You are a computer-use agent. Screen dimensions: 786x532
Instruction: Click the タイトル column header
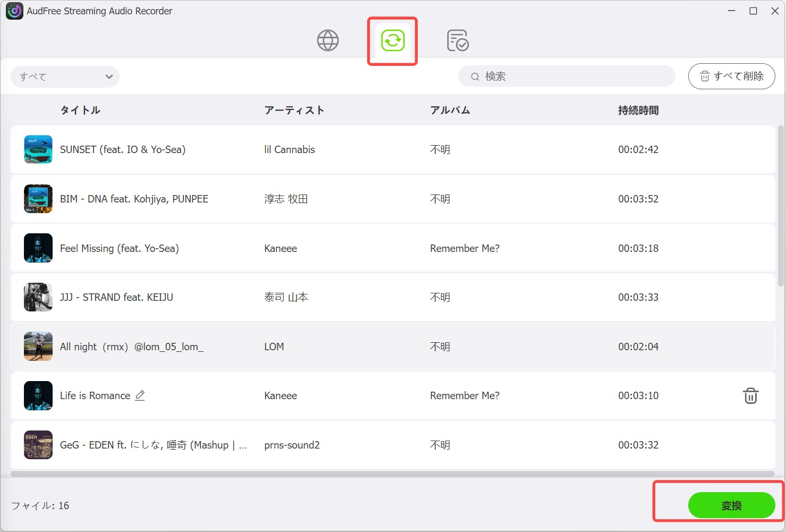[x=80, y=110]
